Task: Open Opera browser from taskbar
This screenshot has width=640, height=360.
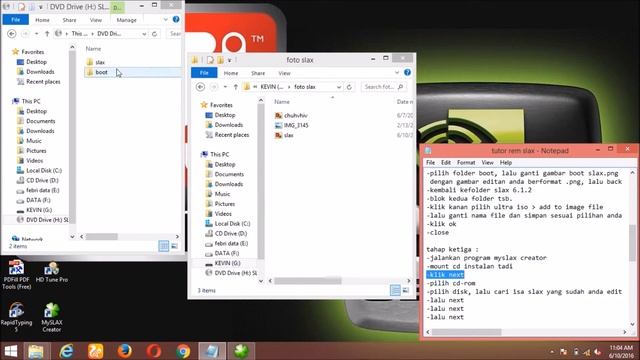Action: tap(154, 351)
